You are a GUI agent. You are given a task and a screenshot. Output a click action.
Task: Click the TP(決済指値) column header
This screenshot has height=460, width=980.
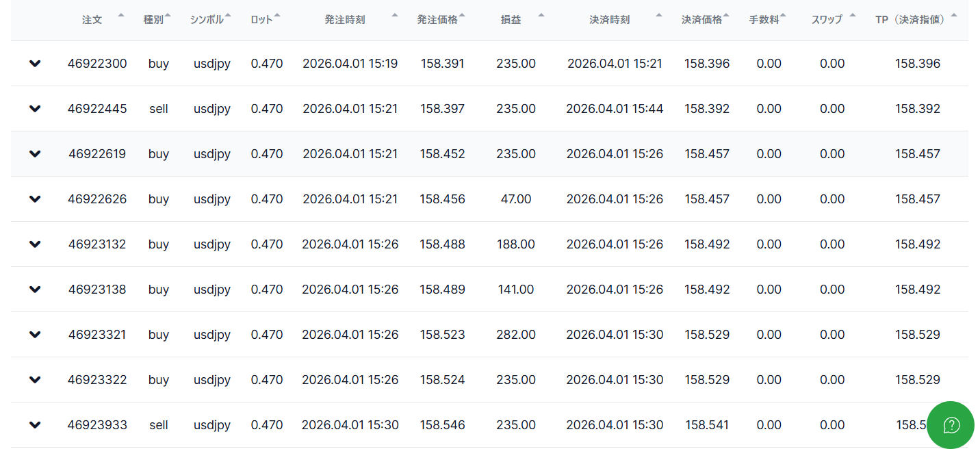(x=913, y=20)
